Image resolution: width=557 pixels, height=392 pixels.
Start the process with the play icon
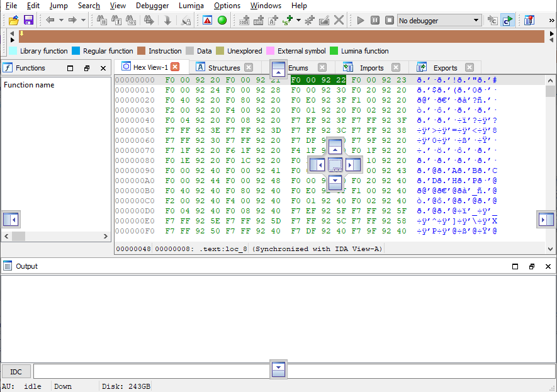[360, 20]
